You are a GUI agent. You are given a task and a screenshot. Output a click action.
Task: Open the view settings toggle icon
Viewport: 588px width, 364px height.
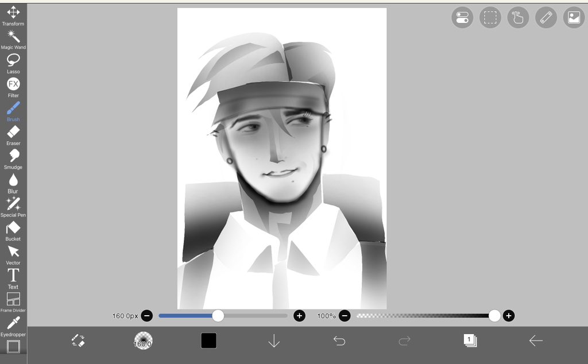pos(462,17)
